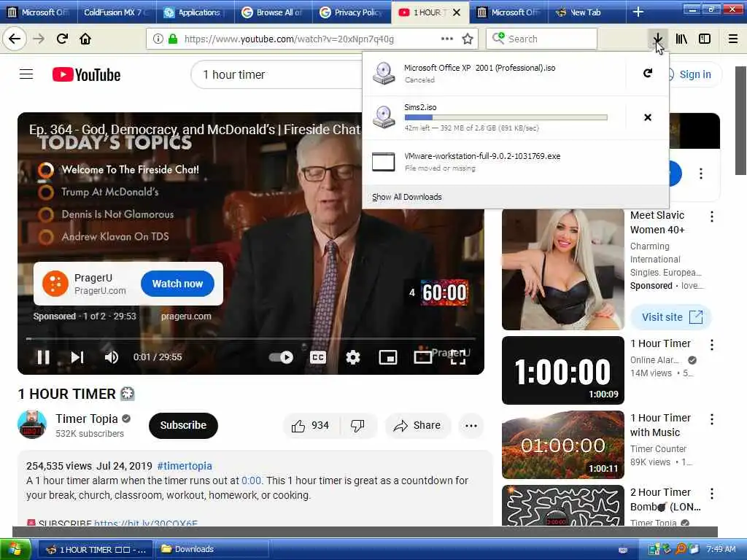Open options for Meet Slavic Women ad

tap(712, 217)
